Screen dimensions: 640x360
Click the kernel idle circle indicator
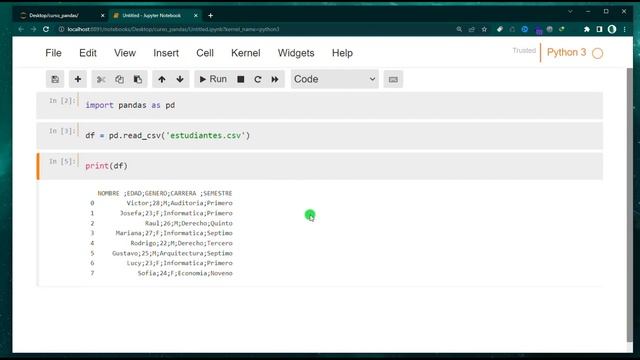point(598,53)
